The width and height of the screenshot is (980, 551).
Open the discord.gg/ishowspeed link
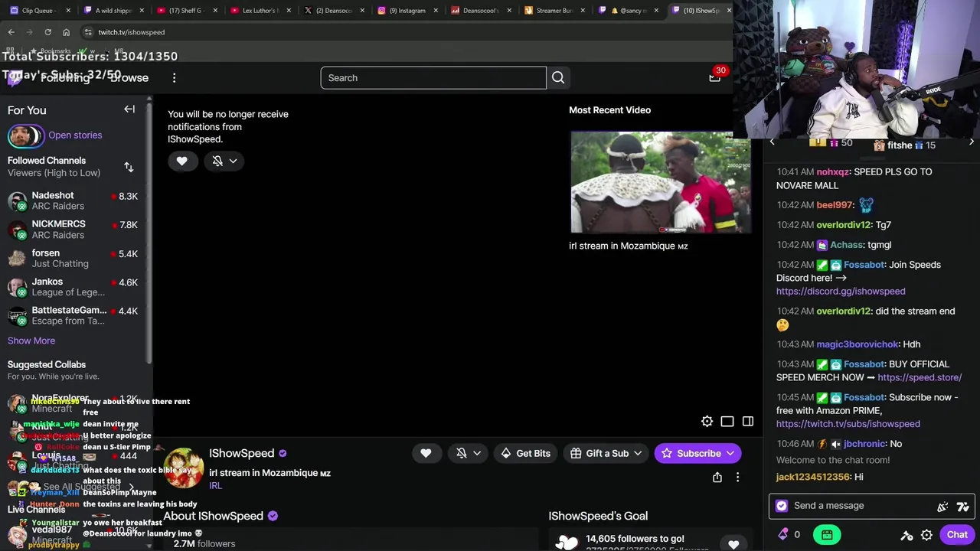[x=841, y=292]
